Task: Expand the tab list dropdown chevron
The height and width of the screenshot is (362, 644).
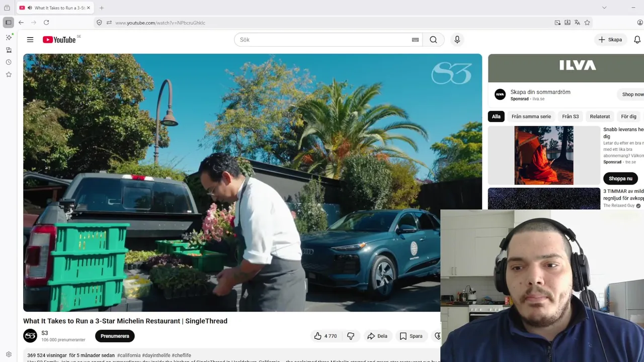Action: click(604, 8)
